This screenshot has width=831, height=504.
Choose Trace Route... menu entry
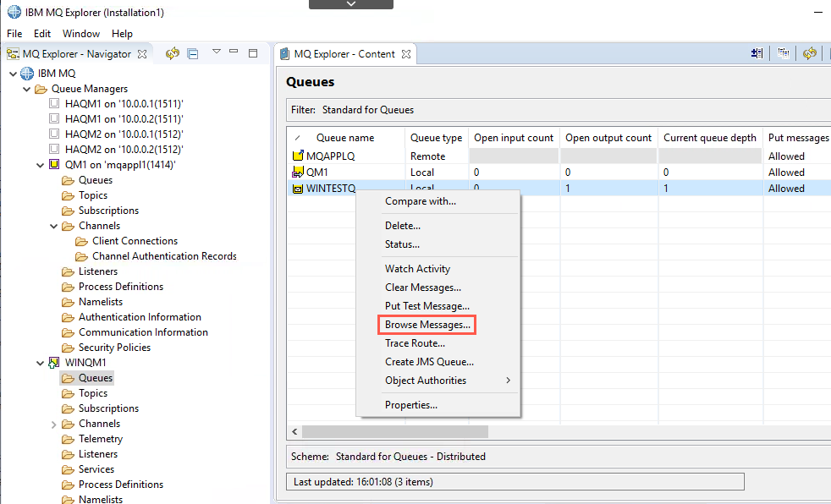(415, 343)
